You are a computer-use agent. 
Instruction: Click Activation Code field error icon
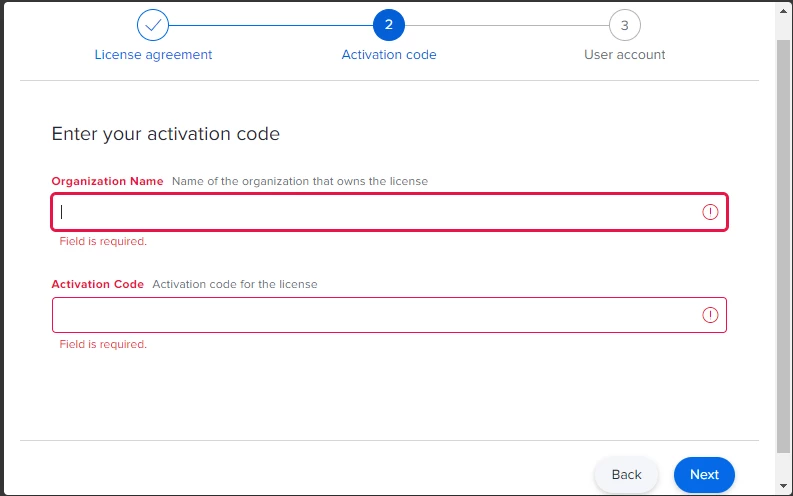pyautogui.click(x=710, y=315)
